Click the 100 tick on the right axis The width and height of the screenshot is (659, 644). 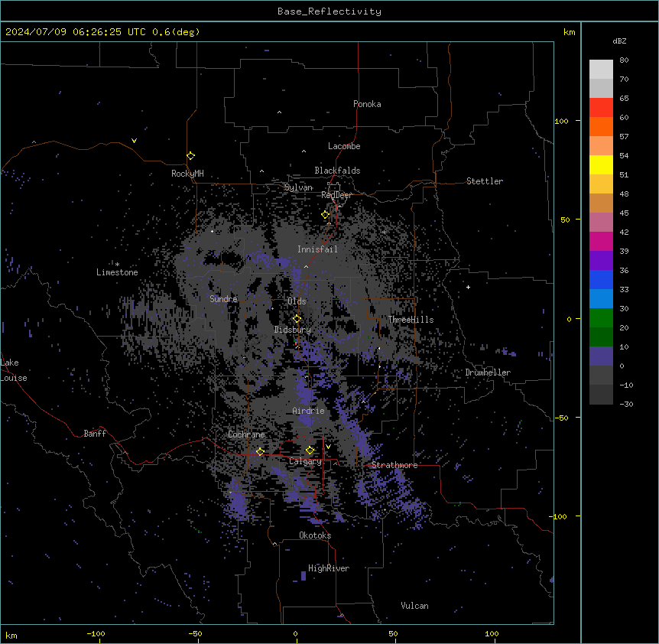click(x=561, y=121)
